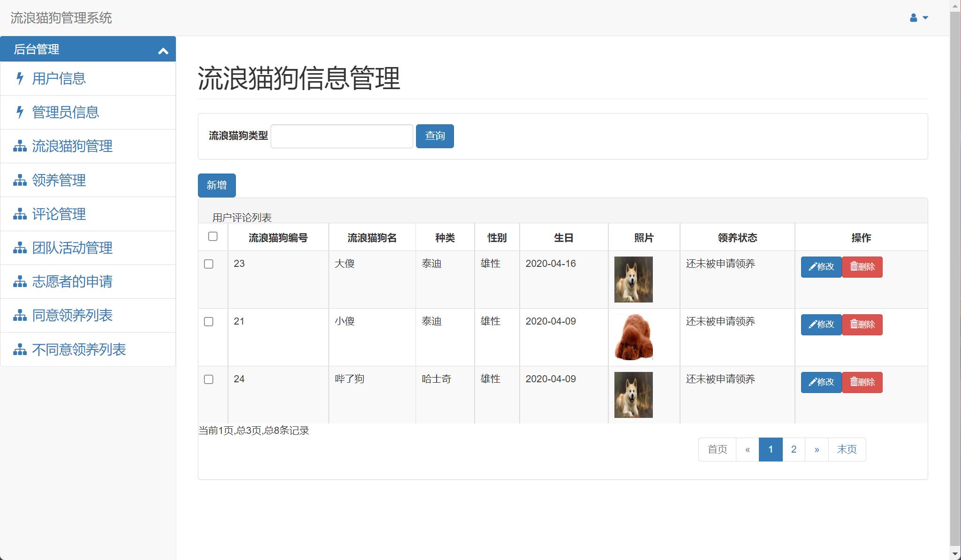Screen dimensions: 961x560
Task: Click pencil 修改 button for 大傻
Action: (x=821, y=267)
